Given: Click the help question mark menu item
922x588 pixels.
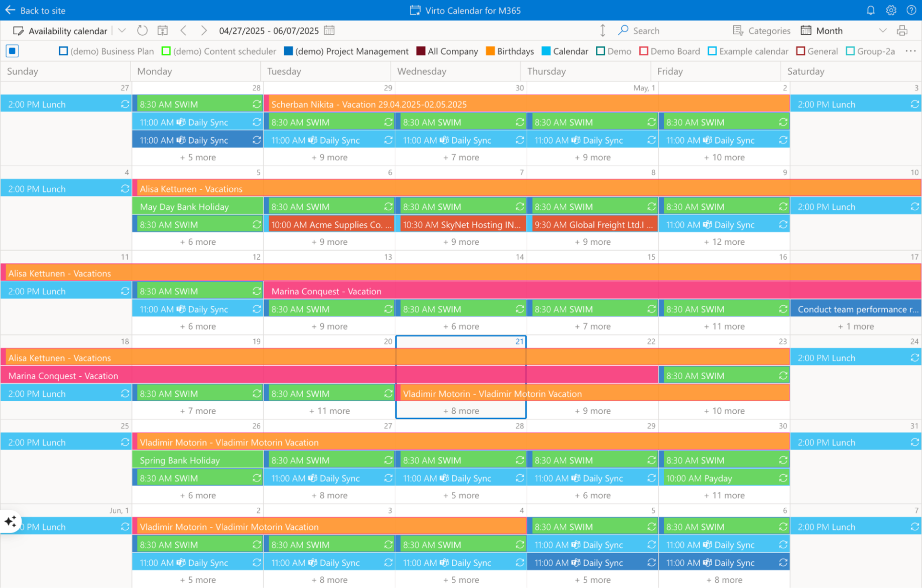Looking at the screenshot, I should tap(911, 10).
